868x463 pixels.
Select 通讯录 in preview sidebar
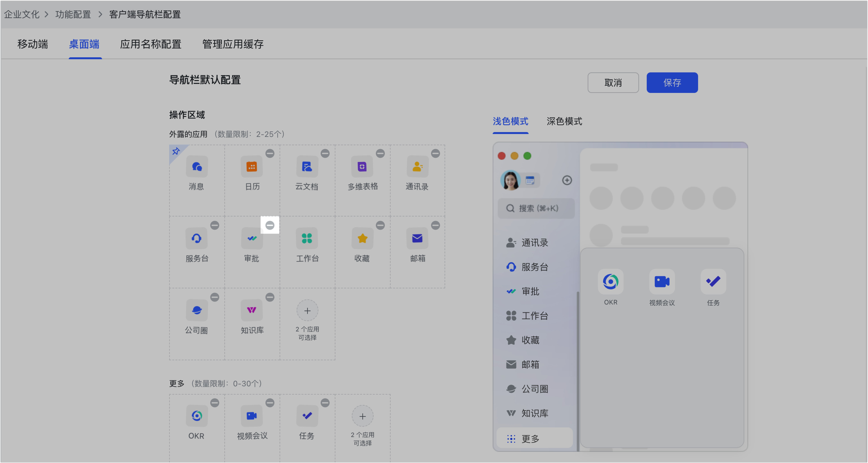point(535,243)
